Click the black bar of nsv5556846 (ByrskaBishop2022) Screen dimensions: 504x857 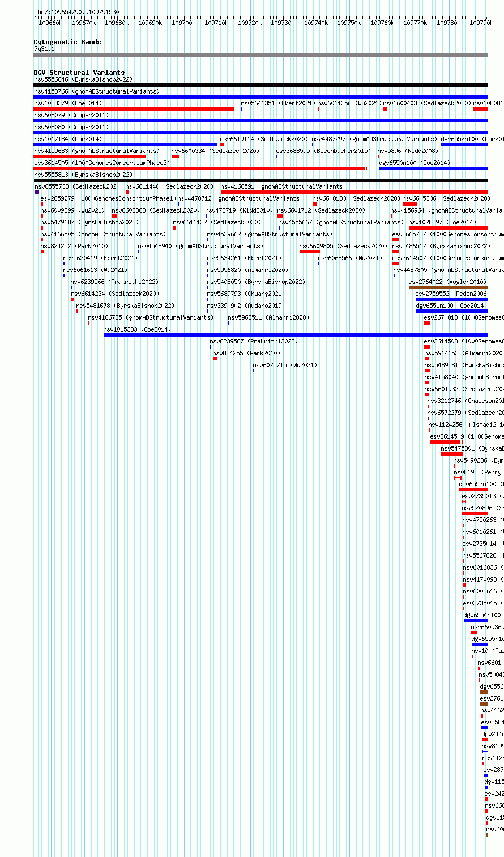[x=260, y=85]
